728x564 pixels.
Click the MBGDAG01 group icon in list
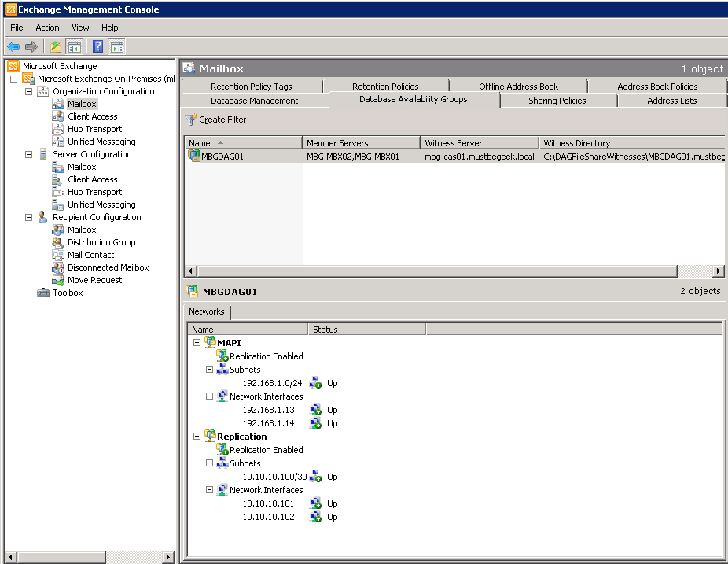coord(194,156)
